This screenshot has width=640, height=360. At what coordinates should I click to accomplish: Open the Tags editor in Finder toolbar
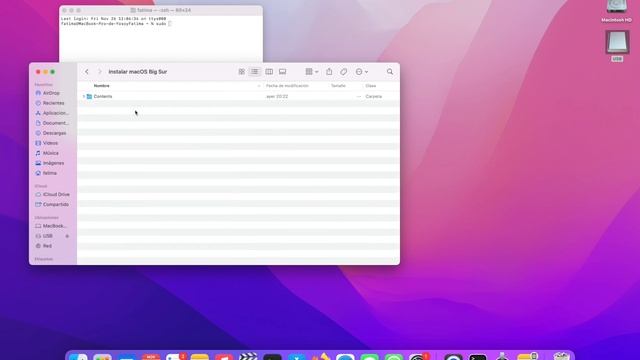point(344,72)
